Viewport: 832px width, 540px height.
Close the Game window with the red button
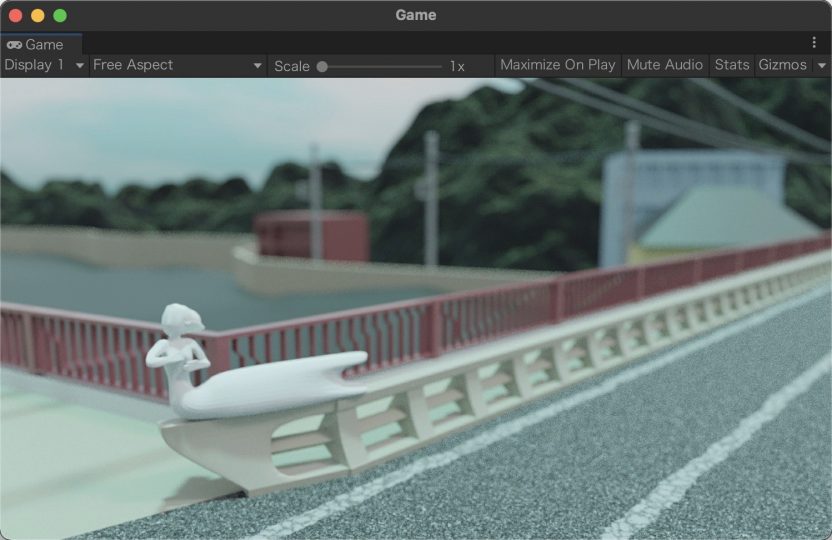pos(15,15)
